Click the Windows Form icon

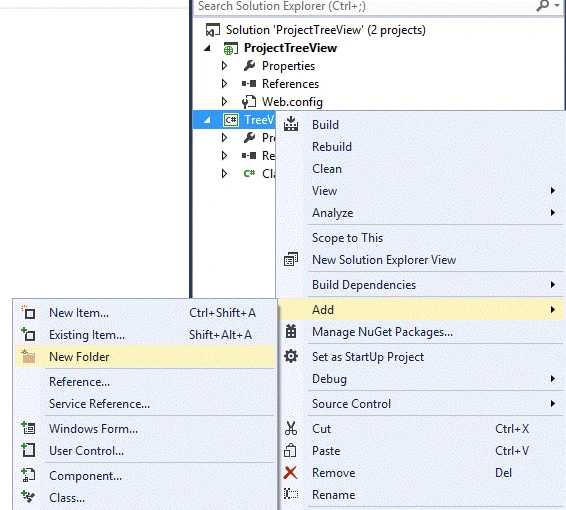tap(28, 428)
